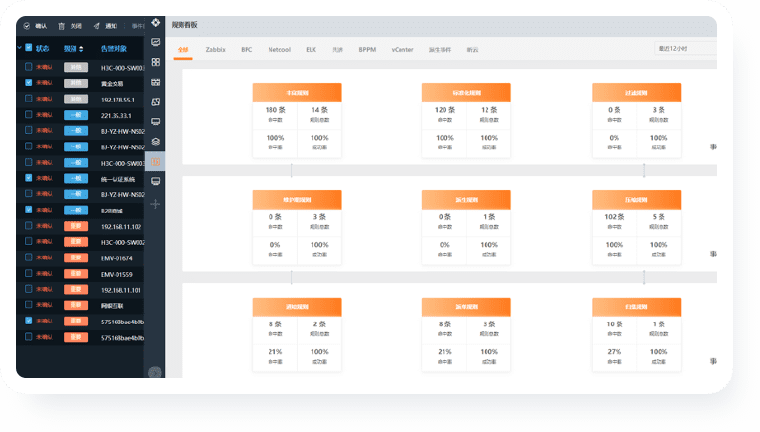Open the picture-frame sidebar icon
Screen dimensions: 760x432
[156, 102]
